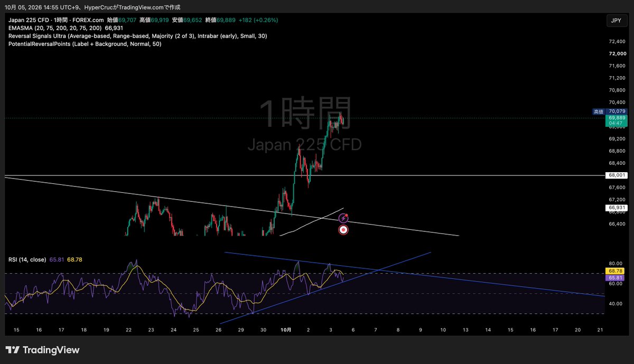Click the 68,001 horizontal line price label
The image size is (634, 364).
click(x=617, y=175)
